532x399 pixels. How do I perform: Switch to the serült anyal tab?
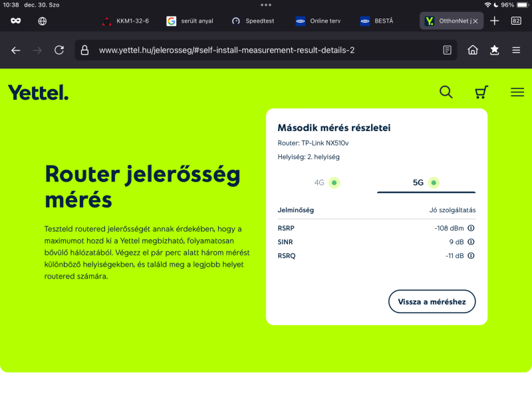point(190,21)
